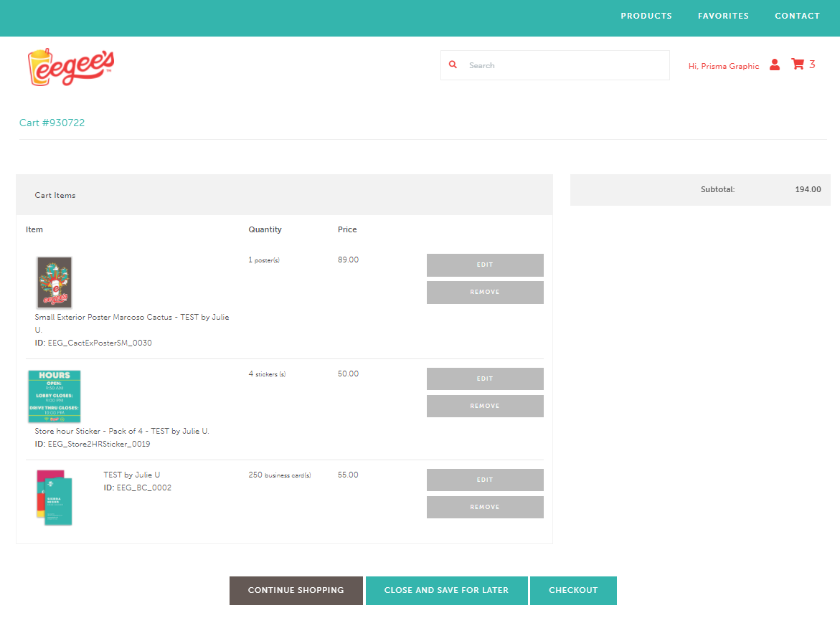Select the ID EEG_Store2HRSticker_0019 text
Image resolution: width=840 pixels, height=618 pixels.
92,444
